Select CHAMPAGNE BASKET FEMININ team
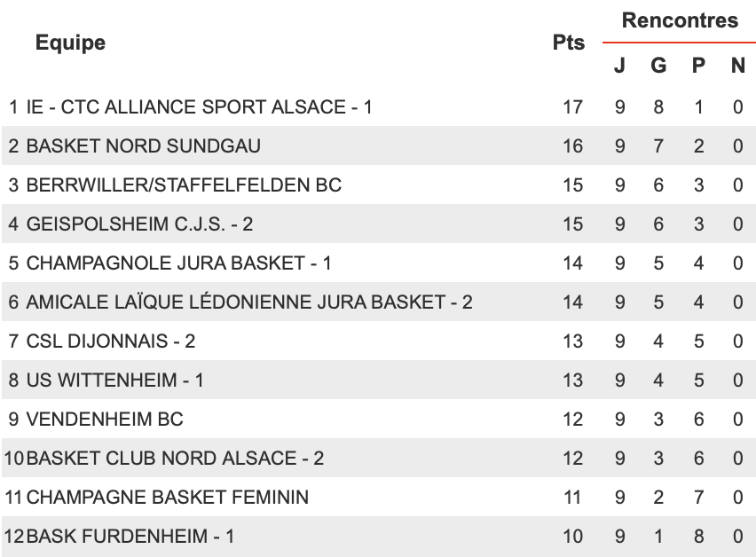Image resolution: width=756 pixels, height=557 pixels. coord(168,498)
